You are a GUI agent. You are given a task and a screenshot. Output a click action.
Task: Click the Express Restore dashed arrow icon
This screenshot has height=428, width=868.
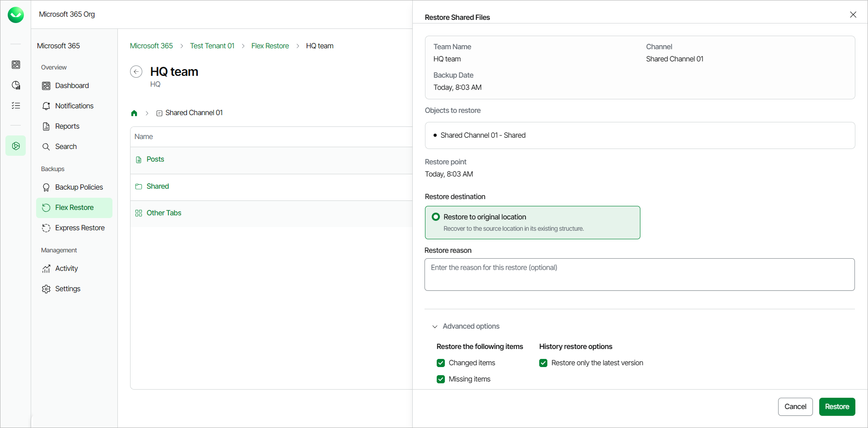tap(46, 228)
